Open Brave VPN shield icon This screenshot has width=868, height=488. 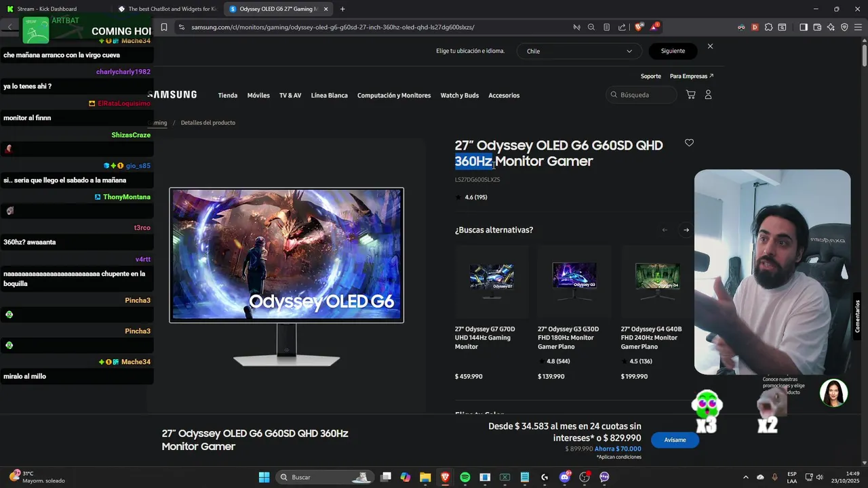click(x=844, y=27)
